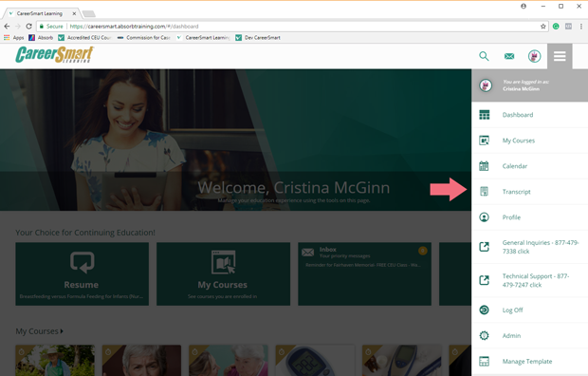Click the green extension icon in toolbar

coord(556,27)
